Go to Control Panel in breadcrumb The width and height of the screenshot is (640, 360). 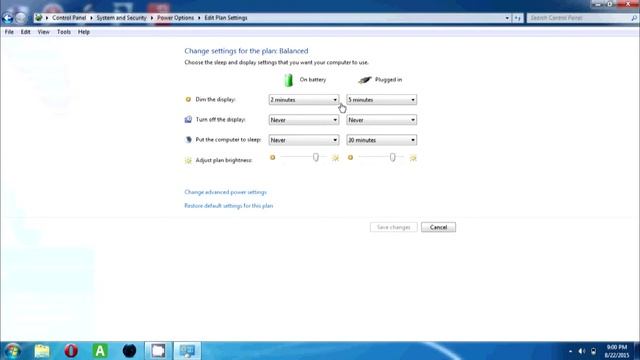pos(69,18)
